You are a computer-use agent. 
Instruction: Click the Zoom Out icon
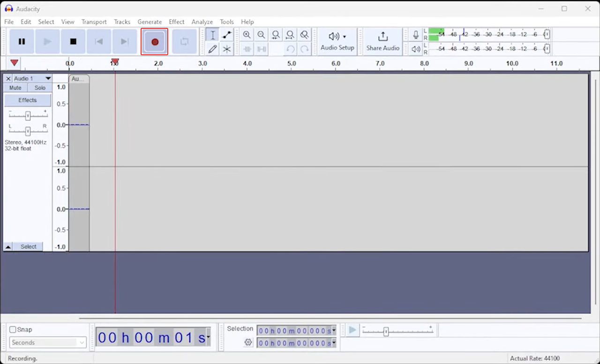click(x=261, y=35)
